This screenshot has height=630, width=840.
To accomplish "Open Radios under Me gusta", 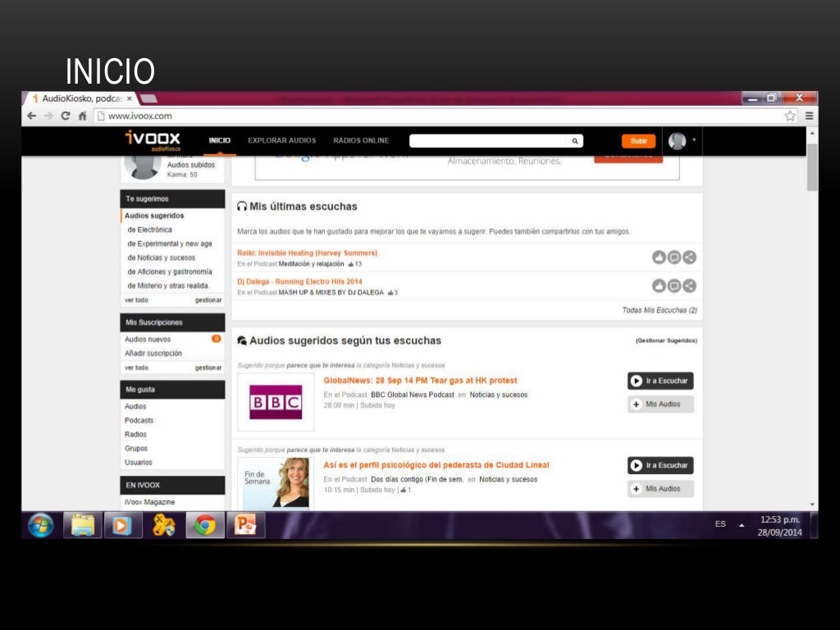I will click(135, 434).
